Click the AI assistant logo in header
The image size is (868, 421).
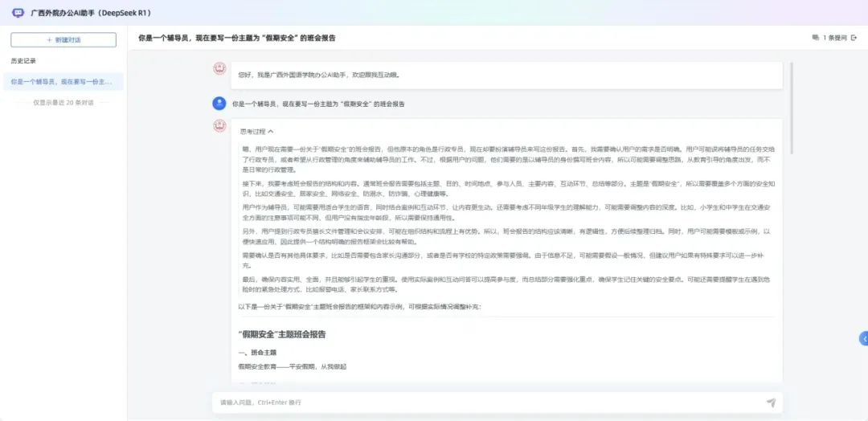pos(18,13)
